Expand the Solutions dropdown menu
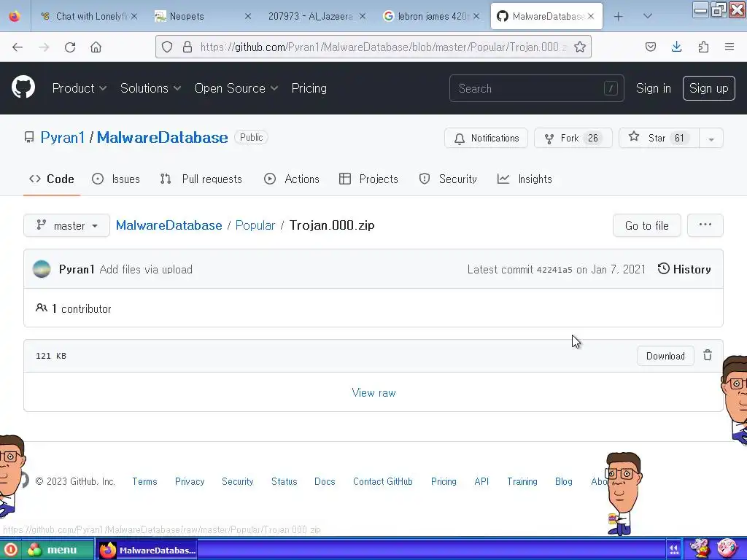This screenshot has width=747, height=560. 150,88
